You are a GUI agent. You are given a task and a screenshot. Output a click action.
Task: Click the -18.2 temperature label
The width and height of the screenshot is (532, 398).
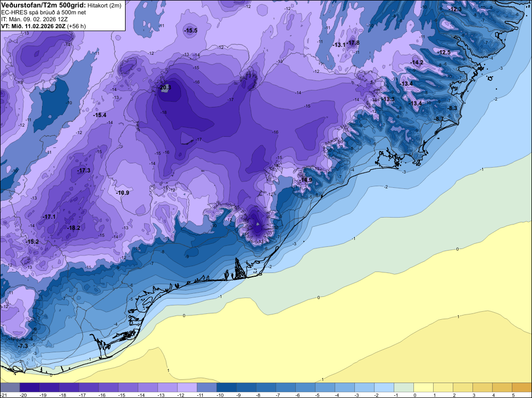tap(73, 228)
